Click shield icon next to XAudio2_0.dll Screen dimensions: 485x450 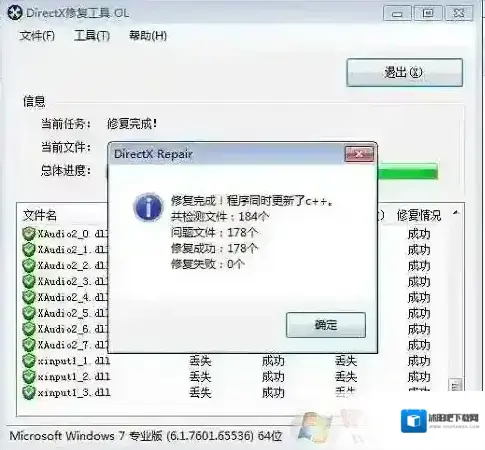pos(29,234)
